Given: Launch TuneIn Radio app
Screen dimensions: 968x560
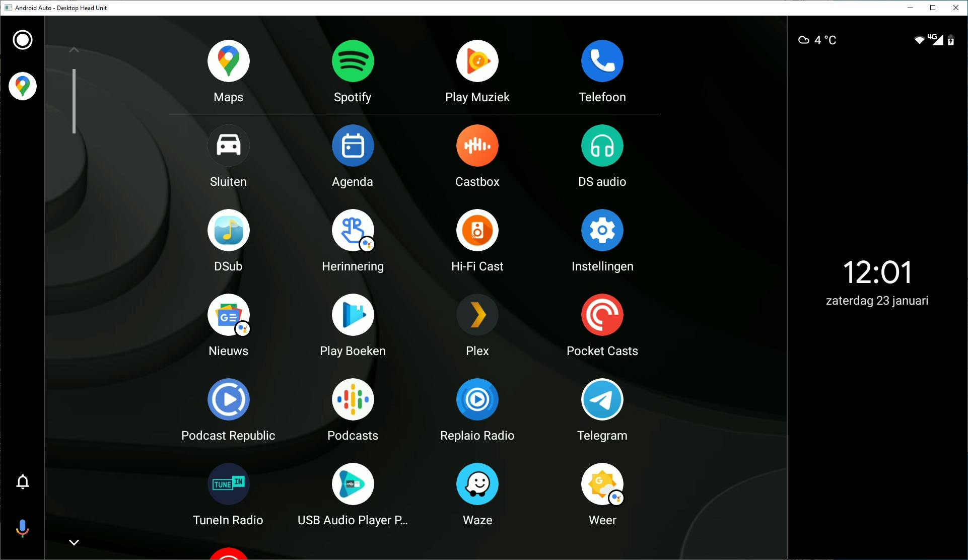Looking at the screenshot, I should [228, 484].
